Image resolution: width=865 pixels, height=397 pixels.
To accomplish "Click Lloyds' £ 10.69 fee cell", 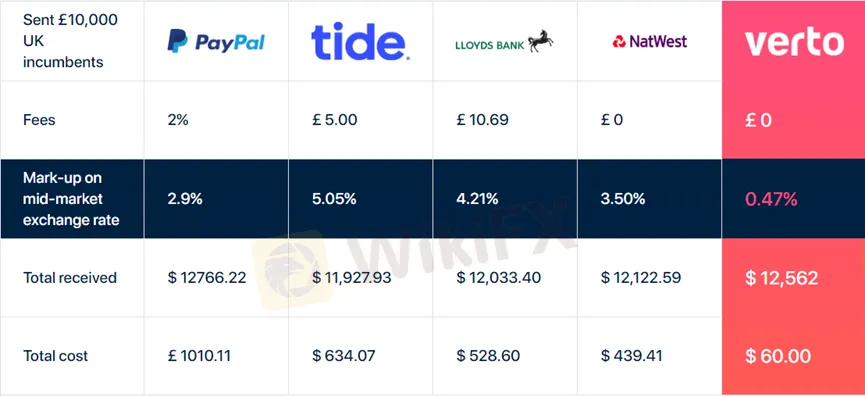I will coord(482,120).
